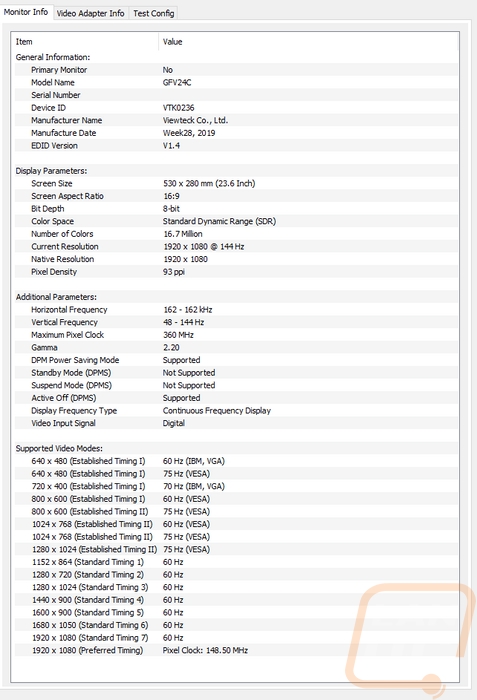Viewport: 477px width, 700px height.
Task: Select the 1280 x 720 Standard Timing 2 row
Action: coord(236,575)
